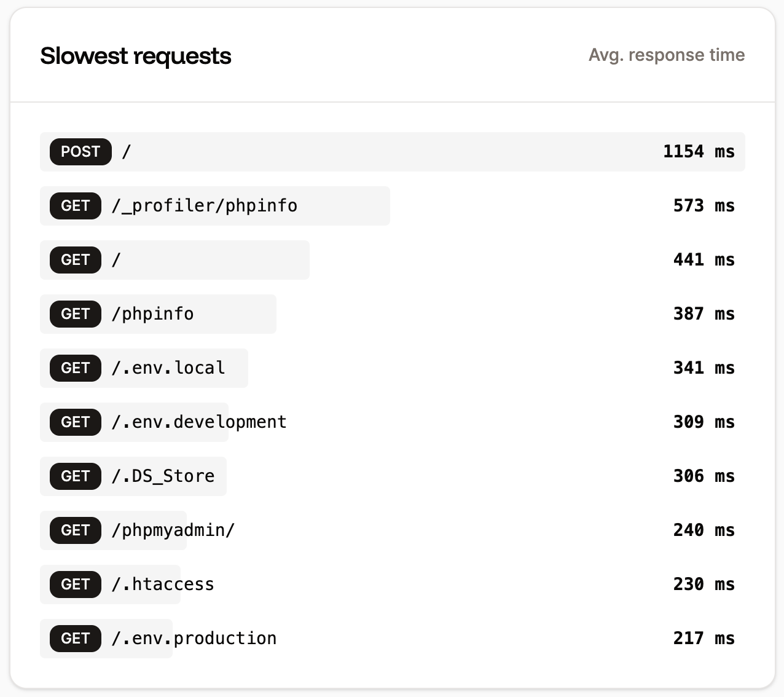
Task: Click the Avg. response time column header
Action: [667, 55]
